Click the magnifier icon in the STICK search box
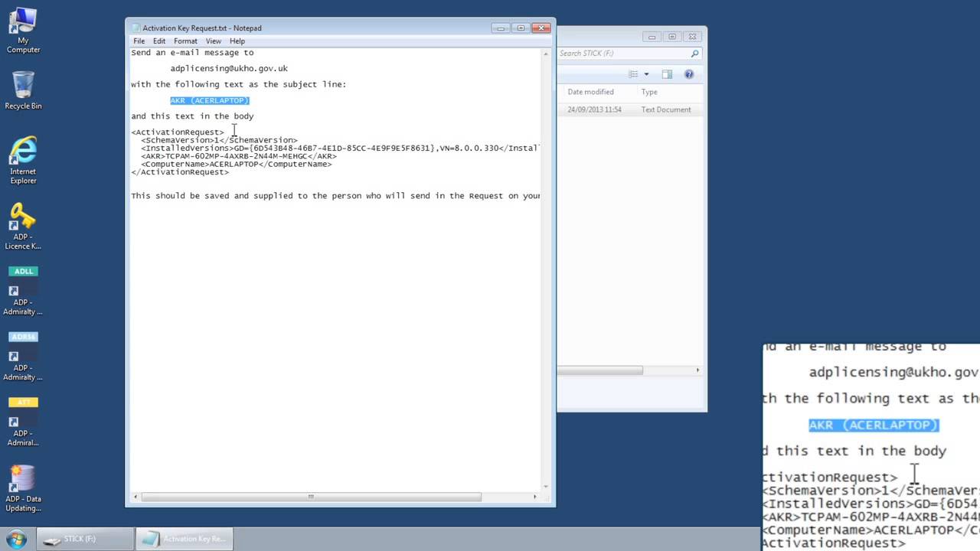980x551 pixels. pos(694,54)
